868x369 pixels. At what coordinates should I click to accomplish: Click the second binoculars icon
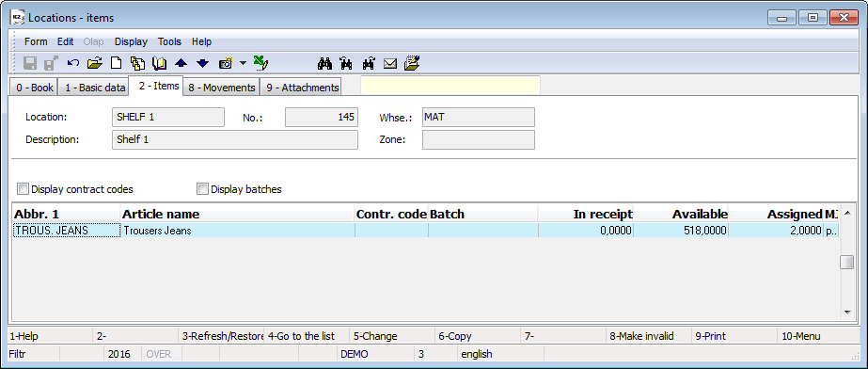[346, 63]
